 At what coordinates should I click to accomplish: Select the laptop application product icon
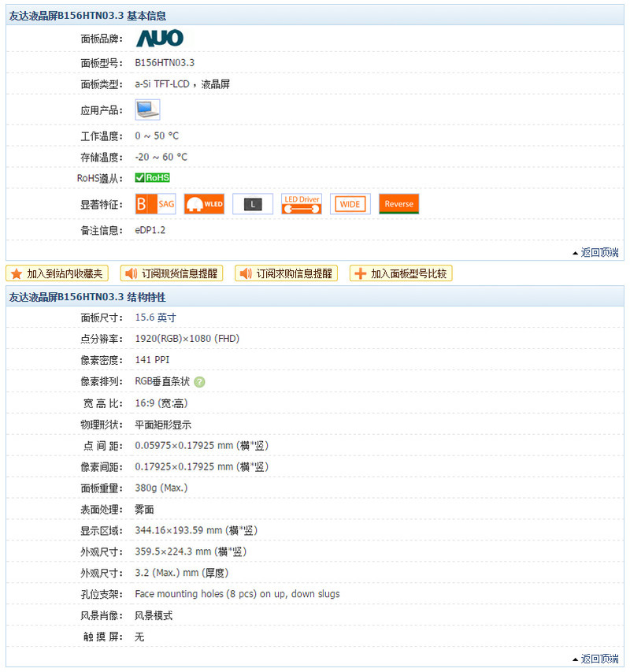(146, 109)
